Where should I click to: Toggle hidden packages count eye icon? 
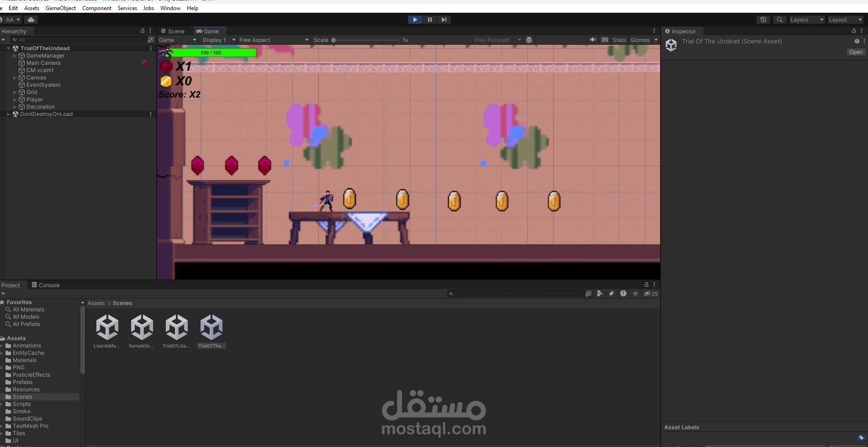[651, 294]
